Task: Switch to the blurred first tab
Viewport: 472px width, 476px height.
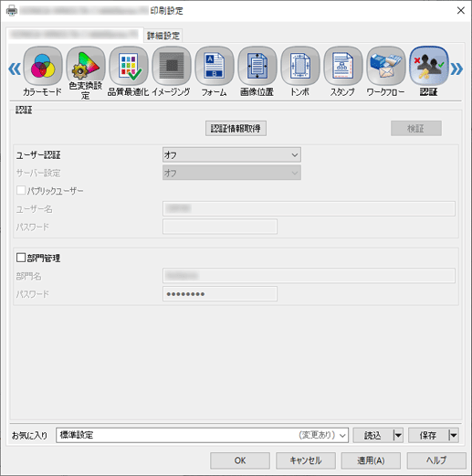Action: 75,35
